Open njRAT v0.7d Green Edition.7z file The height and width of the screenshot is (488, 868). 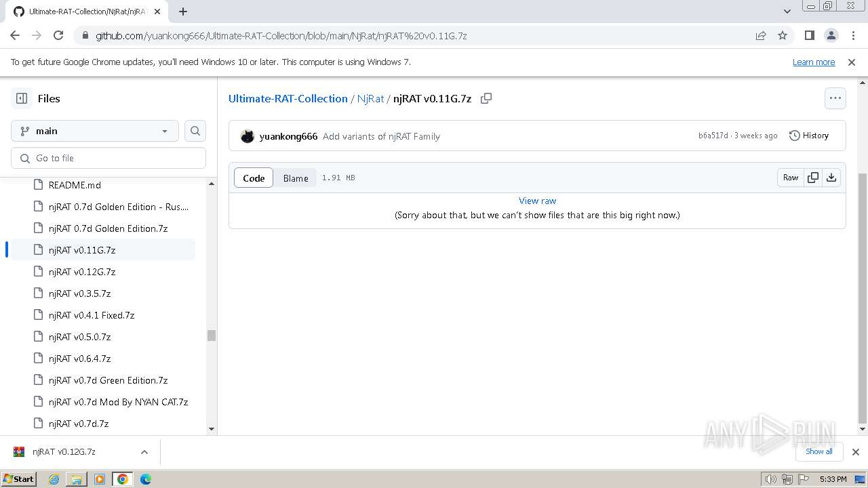(108, 380)
